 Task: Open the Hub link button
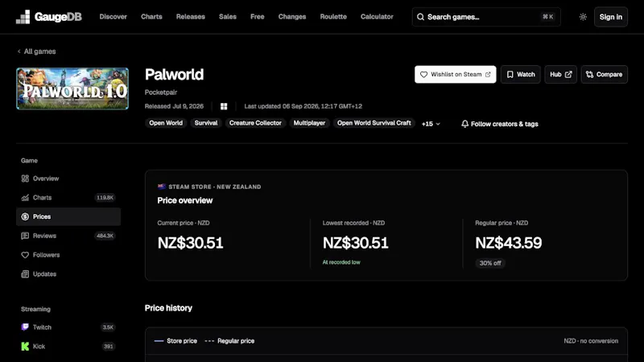click(x=560, y=74)
